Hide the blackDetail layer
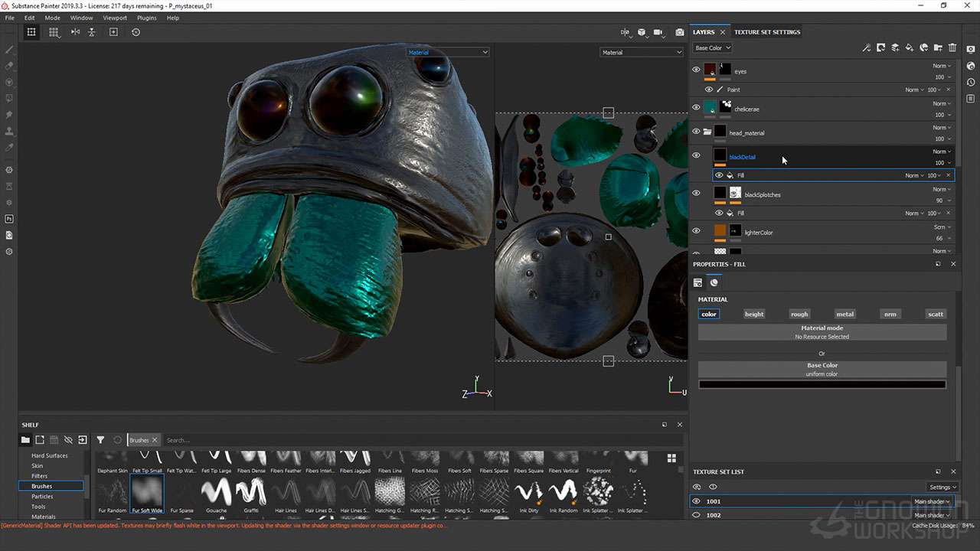The width and height of the screenshot is (980, 551). pos(696,155)
